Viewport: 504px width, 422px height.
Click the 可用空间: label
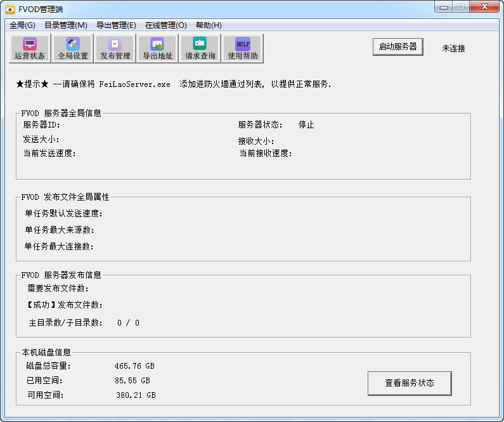(46, 395)
